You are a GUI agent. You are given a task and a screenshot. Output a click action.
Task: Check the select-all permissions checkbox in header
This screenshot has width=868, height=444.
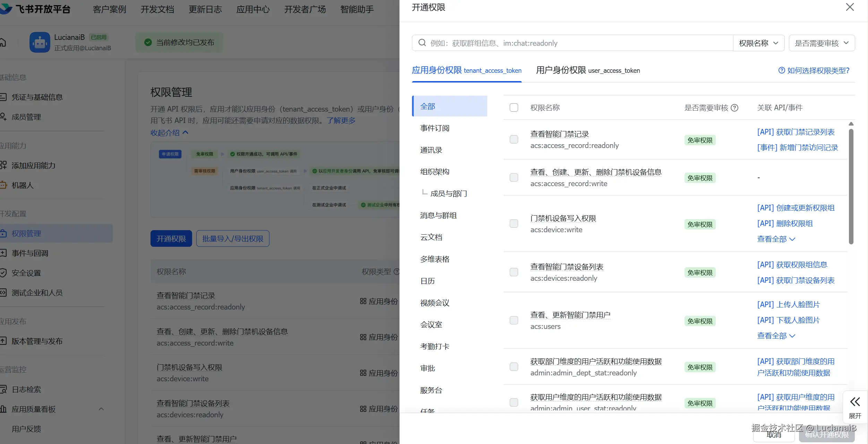pyautogui.click(x=514, y=107)
